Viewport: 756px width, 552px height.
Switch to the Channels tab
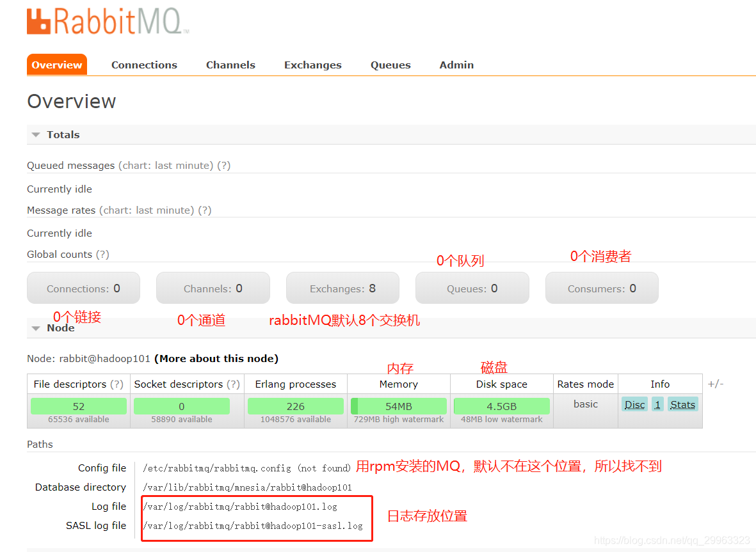coord(230,65)
